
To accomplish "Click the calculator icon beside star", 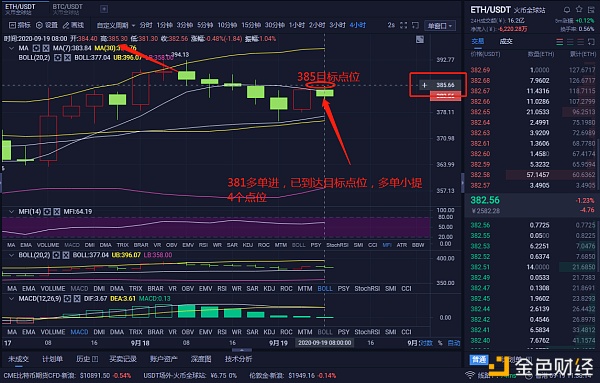I will tap(590, 9).
